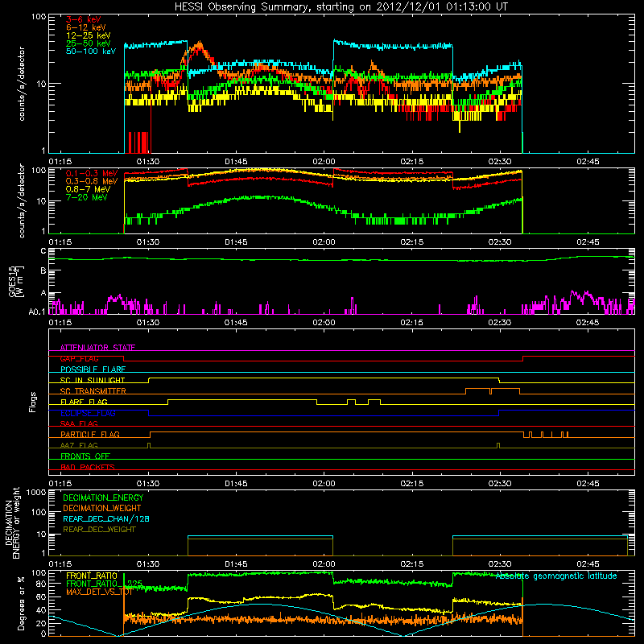644x644 pixels.
Task: Click the AAZ_FLAG label
Action: (79, 445)
